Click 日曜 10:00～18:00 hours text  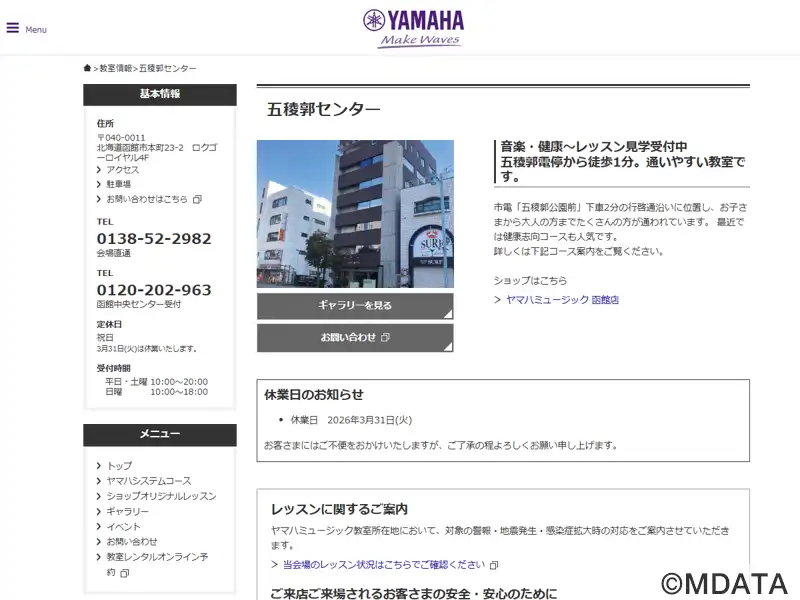157,392
